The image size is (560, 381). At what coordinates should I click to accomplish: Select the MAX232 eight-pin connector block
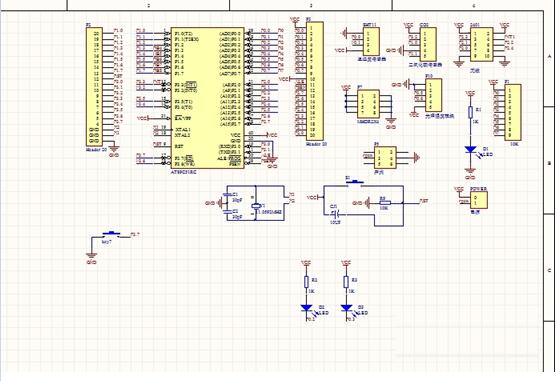coord(368,104)
